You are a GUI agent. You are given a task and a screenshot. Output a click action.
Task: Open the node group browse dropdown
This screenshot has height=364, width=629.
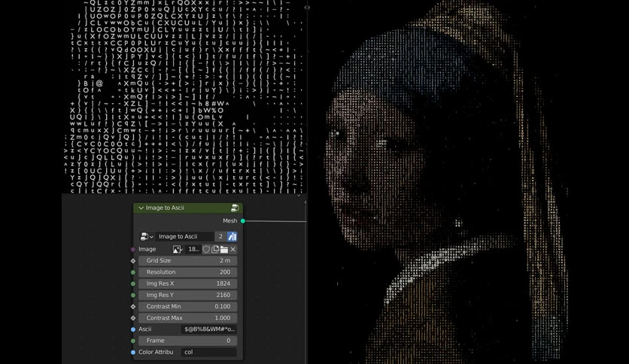[x=147, y=236]
